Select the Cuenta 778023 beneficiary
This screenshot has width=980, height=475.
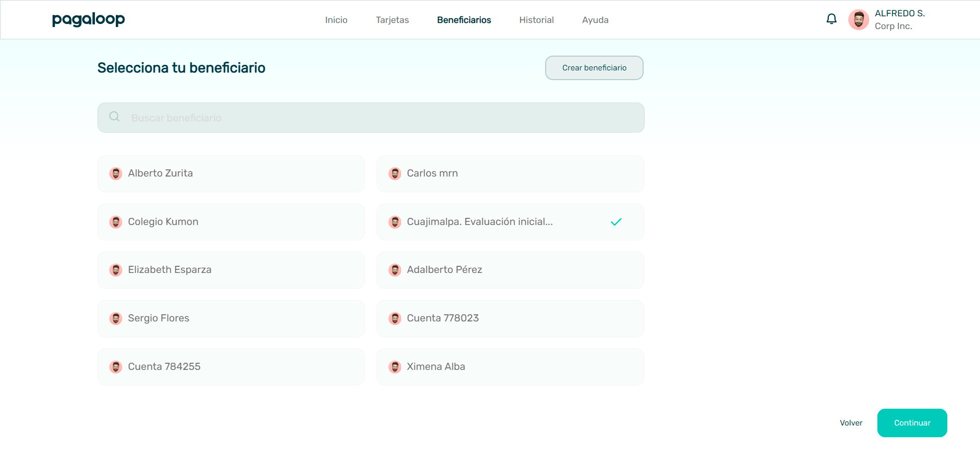(509, 318)
